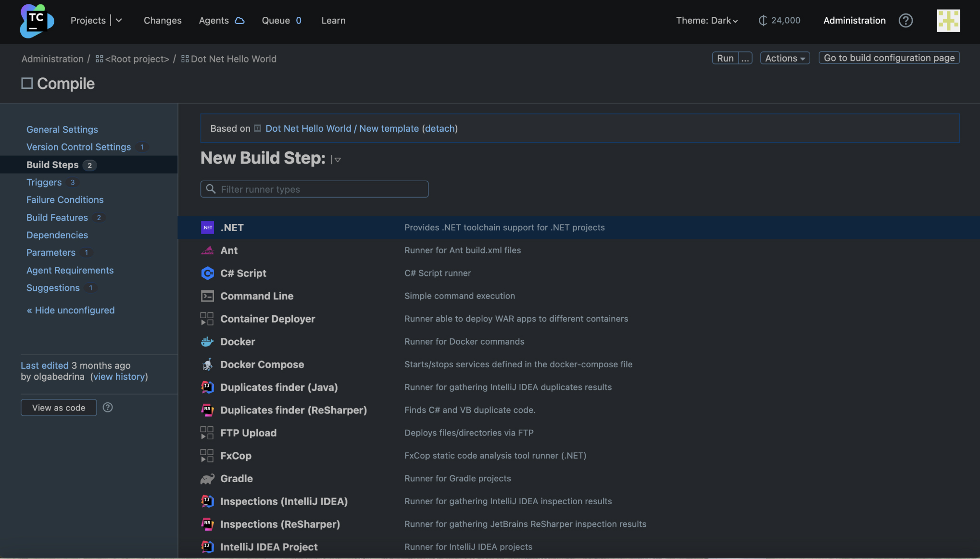Screen dimensions: 980x559
Task: Switch to Triggers section
Action: click(44, 182)
